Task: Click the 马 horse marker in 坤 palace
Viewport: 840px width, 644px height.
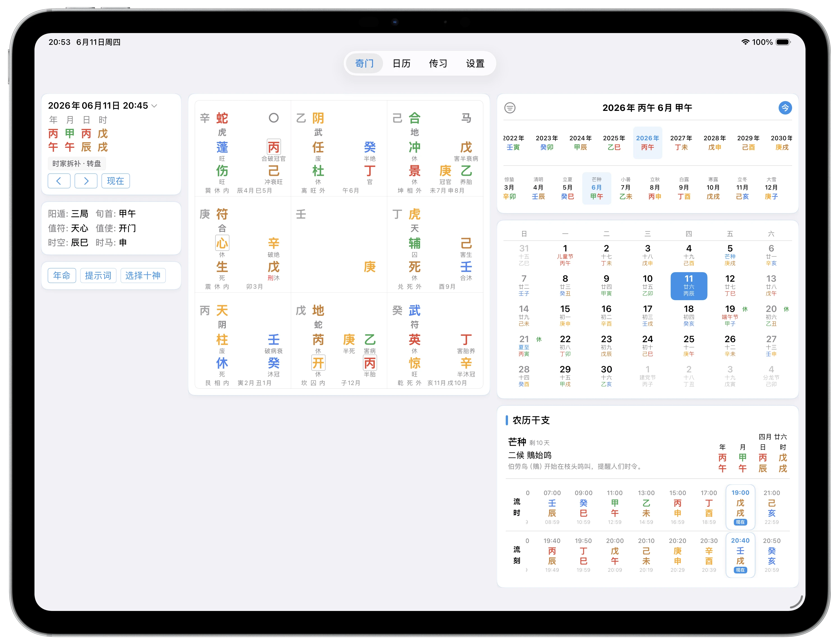Action: [x=466, y=118]
